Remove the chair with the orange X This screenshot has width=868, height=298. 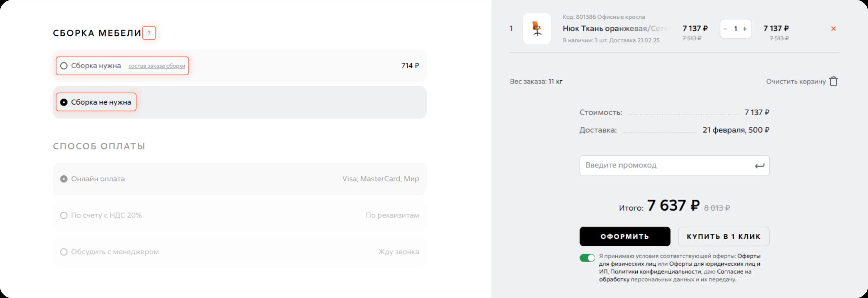(833, 29)
